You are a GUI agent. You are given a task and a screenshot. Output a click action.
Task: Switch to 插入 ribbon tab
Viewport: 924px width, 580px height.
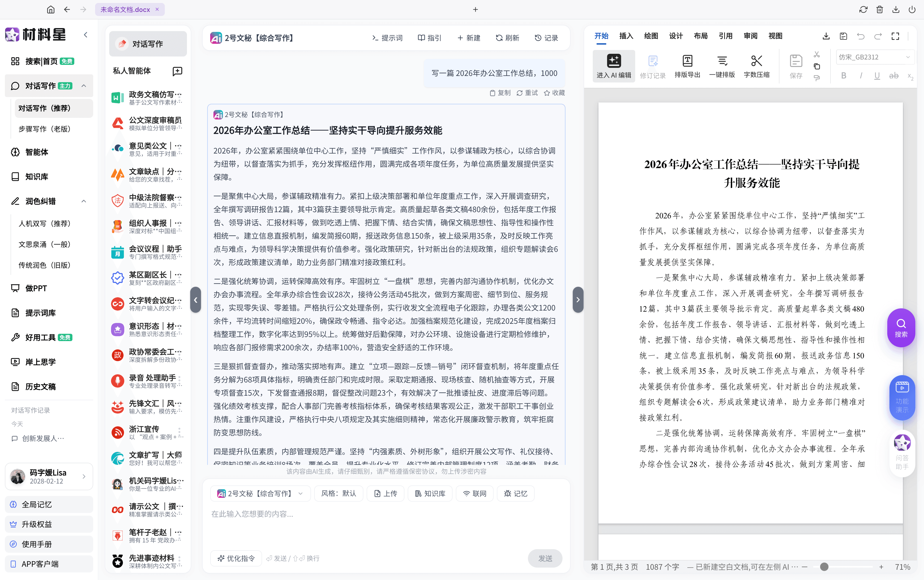626,36
